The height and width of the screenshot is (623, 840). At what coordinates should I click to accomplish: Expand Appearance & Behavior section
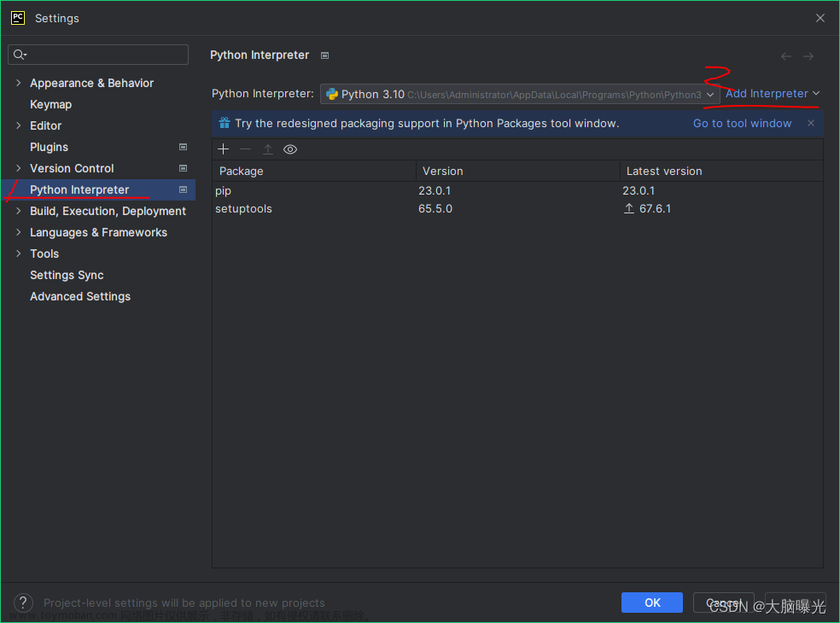[x=19, y=83]
